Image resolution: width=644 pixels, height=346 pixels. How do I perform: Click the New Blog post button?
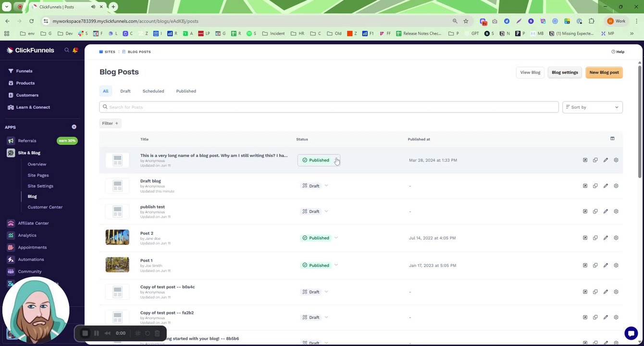tap(604, 73)
